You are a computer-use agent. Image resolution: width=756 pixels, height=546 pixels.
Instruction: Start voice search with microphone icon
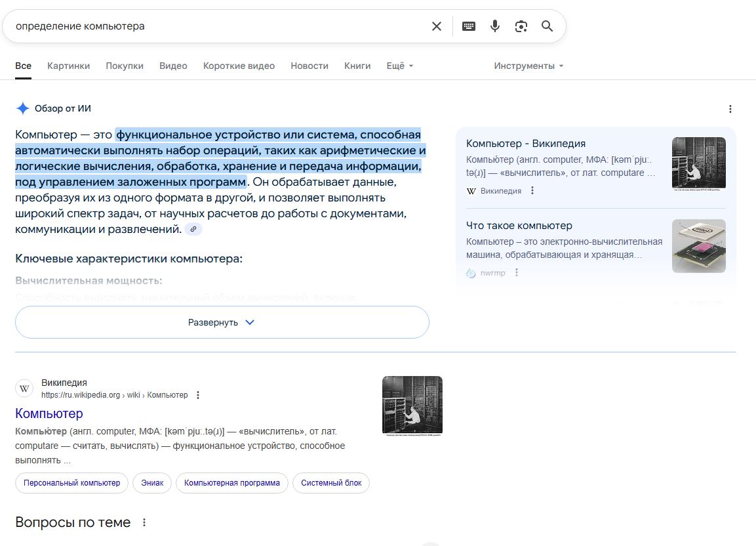(495, 26)
